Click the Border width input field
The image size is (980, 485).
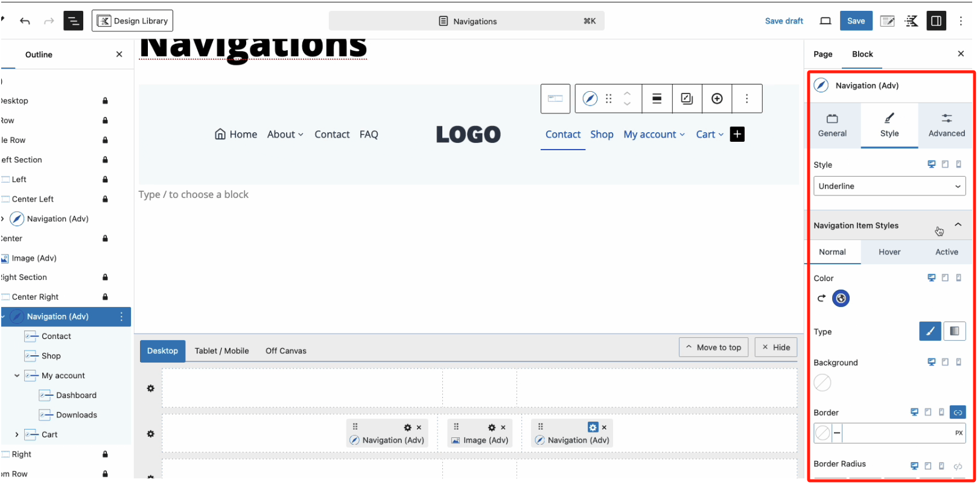[x=897, y=433]
